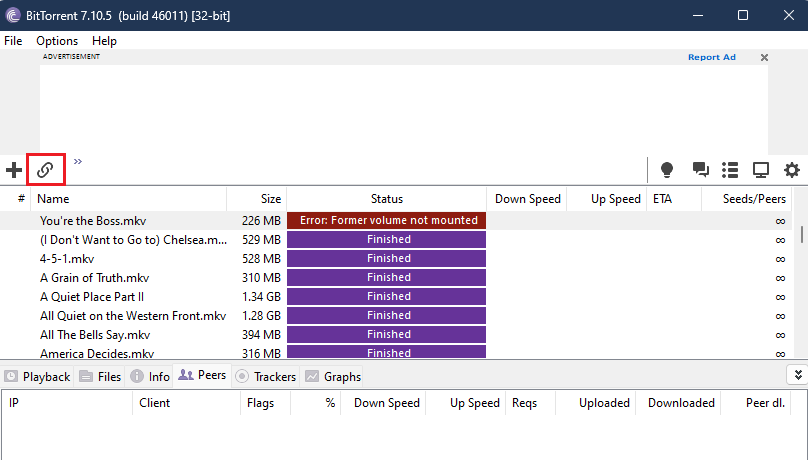
Task: Switch to the list view icon
Action: coord(730,169)
